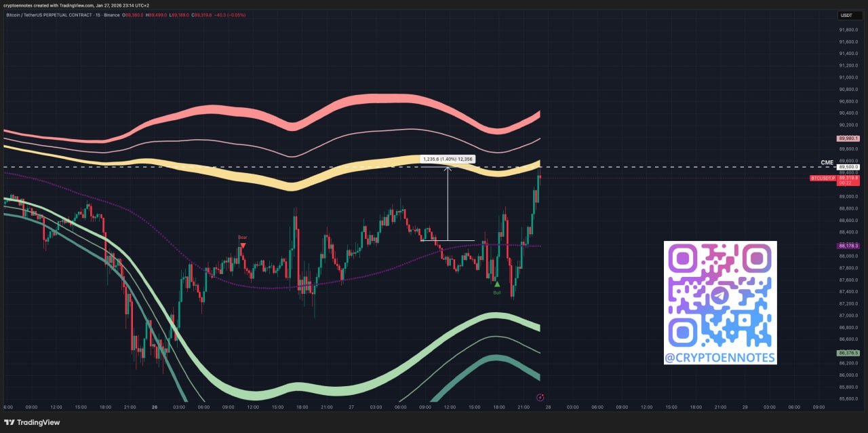The image size is (868, 433).
Task: Click the Telegram QR code image
Action: tap(719, 302)
